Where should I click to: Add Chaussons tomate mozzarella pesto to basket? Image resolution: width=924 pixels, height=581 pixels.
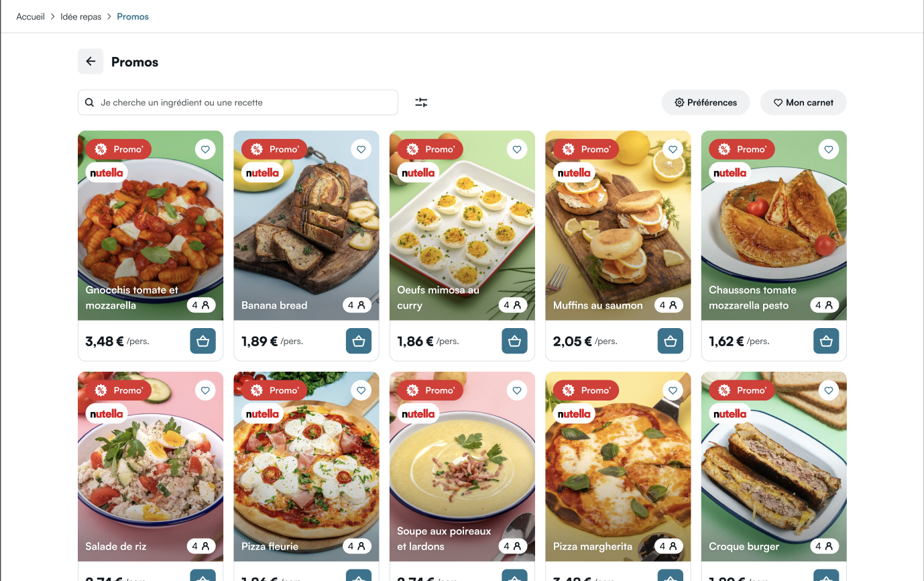826,341
